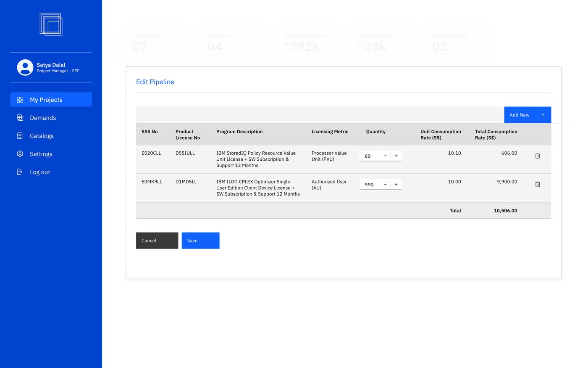Viewport: 588px width, 368px height.
Task: Click the 10.00 unit rate value
Action: (454, 182)
